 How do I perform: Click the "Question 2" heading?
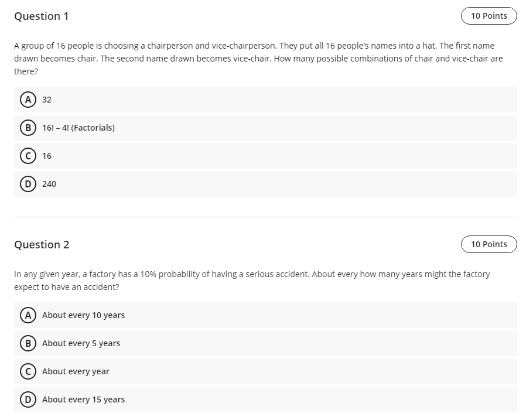click(x=41, y=245)
